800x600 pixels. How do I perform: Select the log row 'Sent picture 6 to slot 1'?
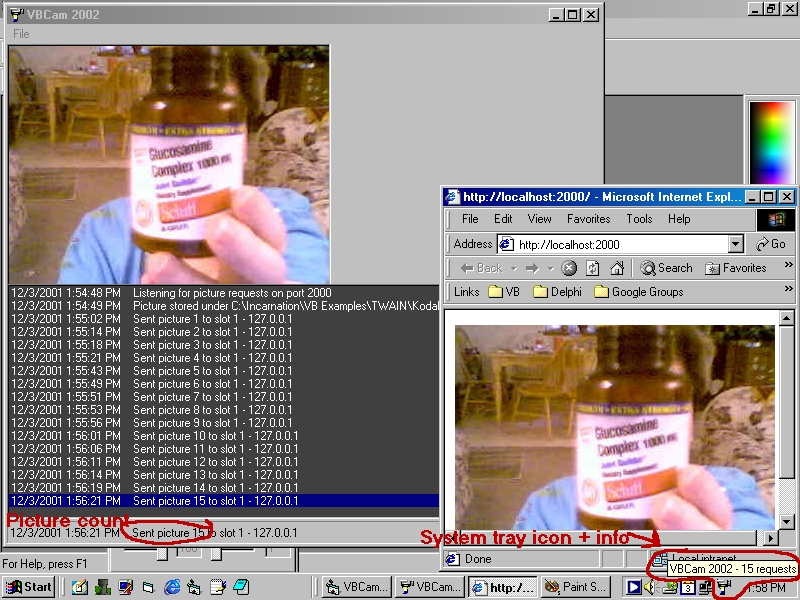224,384
